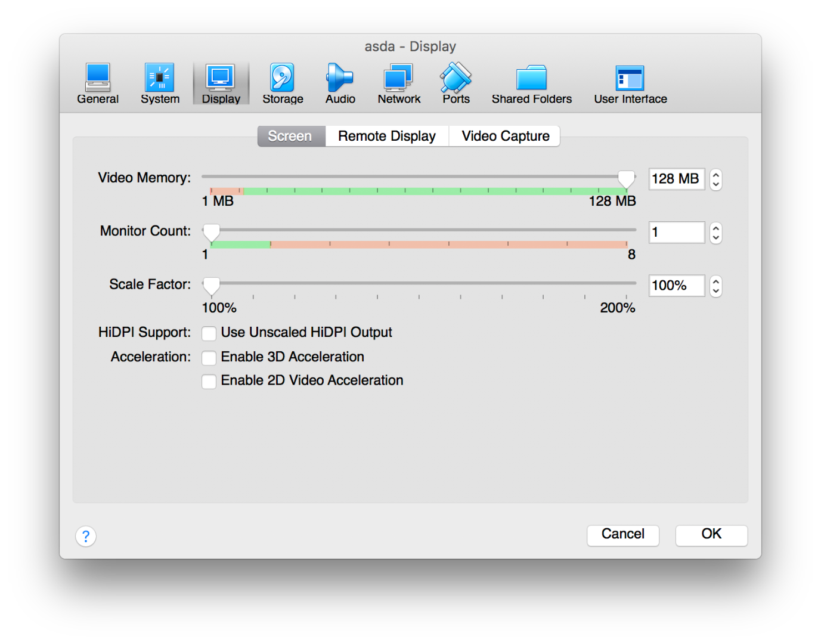Switch to the Remote Display tab
821x644 pixels.
tap(387, 136)
